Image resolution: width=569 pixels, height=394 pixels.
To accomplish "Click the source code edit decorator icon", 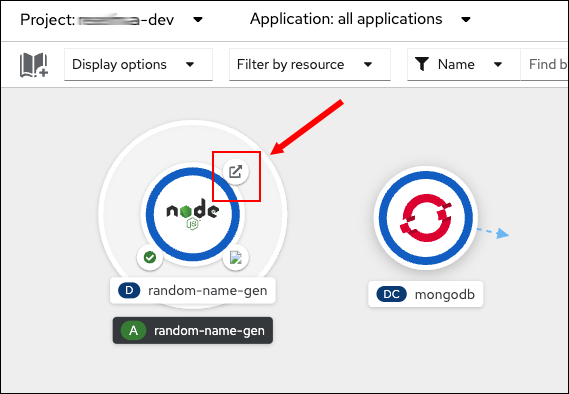I will pyautogui.click(x=236, y=258).
